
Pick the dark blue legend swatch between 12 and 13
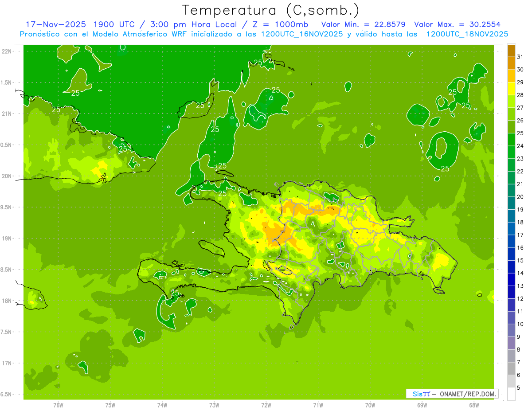pyautogui.click(x=512, y=292)
